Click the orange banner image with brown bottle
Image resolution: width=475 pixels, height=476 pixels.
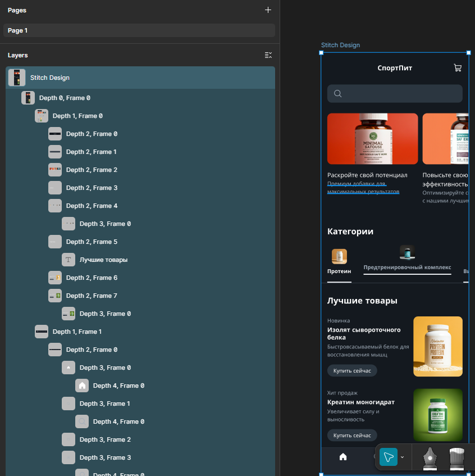(x=446, y=139)
